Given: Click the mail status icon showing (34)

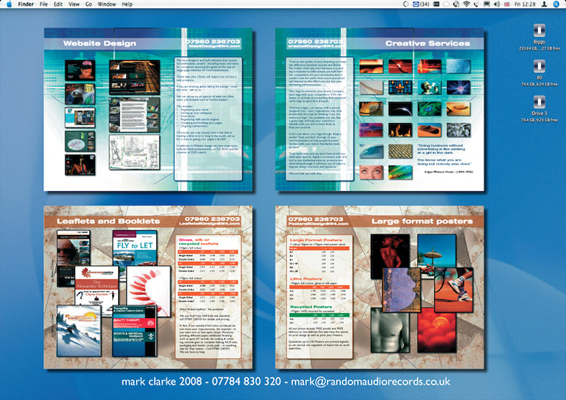Looking at the screenshot, I should tap(421, 4).
